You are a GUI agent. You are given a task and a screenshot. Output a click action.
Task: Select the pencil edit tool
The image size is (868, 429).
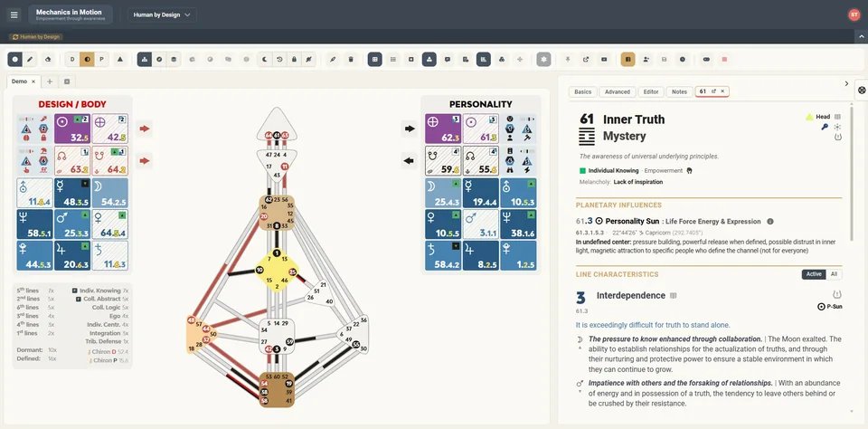pyautogui.click(x=30, y=60)
